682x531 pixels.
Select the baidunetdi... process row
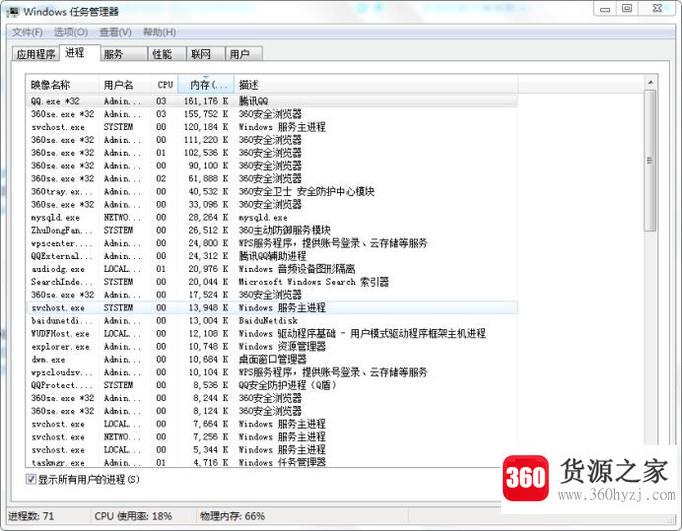click(272, 321)
